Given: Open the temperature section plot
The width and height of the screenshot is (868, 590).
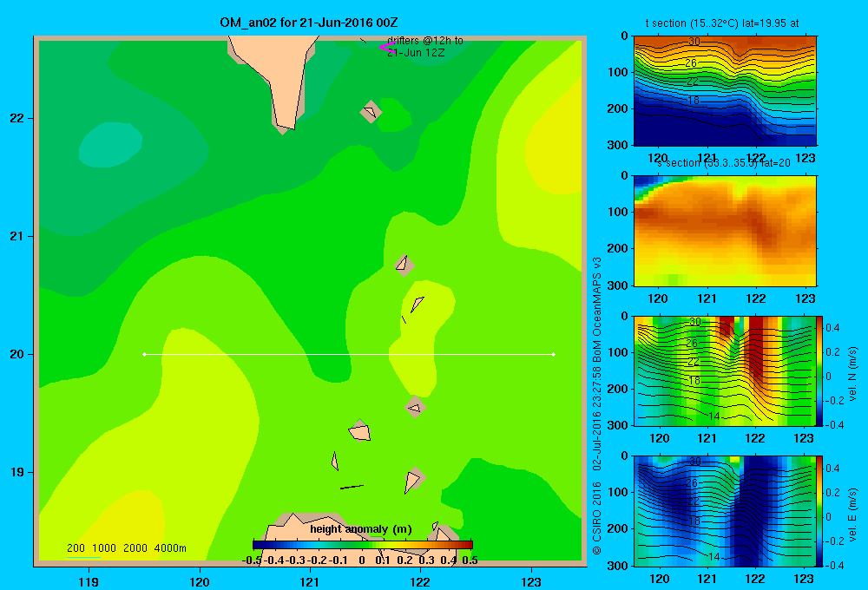Looking at the screenshot, I should (725, 91).
